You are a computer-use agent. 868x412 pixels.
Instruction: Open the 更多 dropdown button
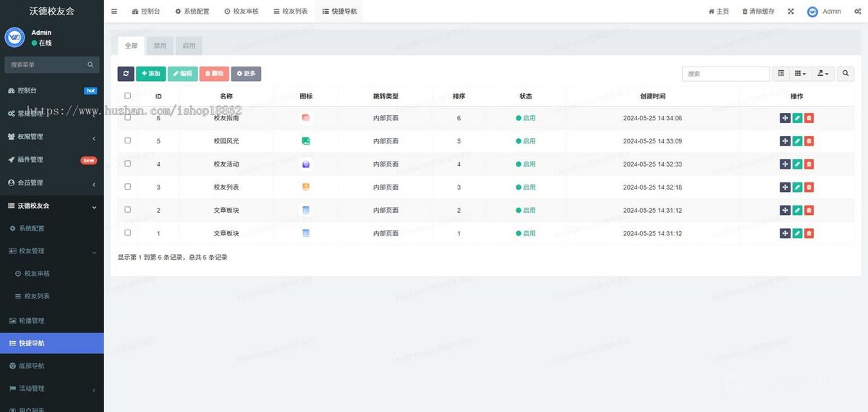click(x=246, y=74)
